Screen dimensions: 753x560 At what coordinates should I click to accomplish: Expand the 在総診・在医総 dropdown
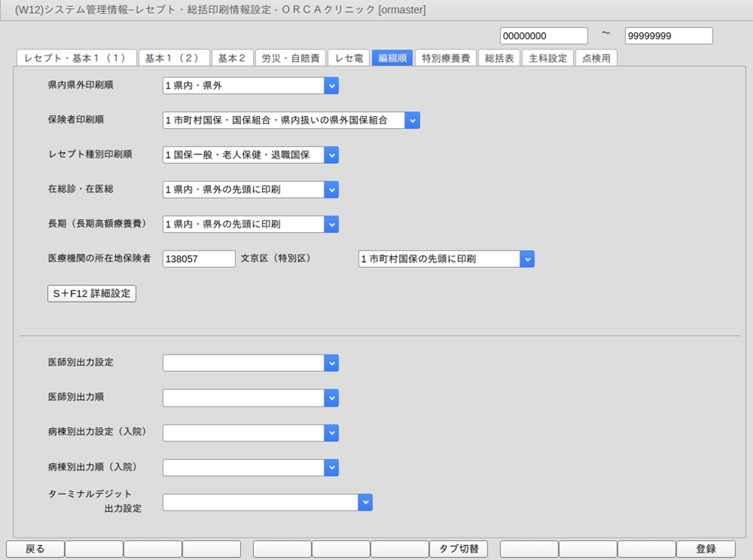[332, 189]
